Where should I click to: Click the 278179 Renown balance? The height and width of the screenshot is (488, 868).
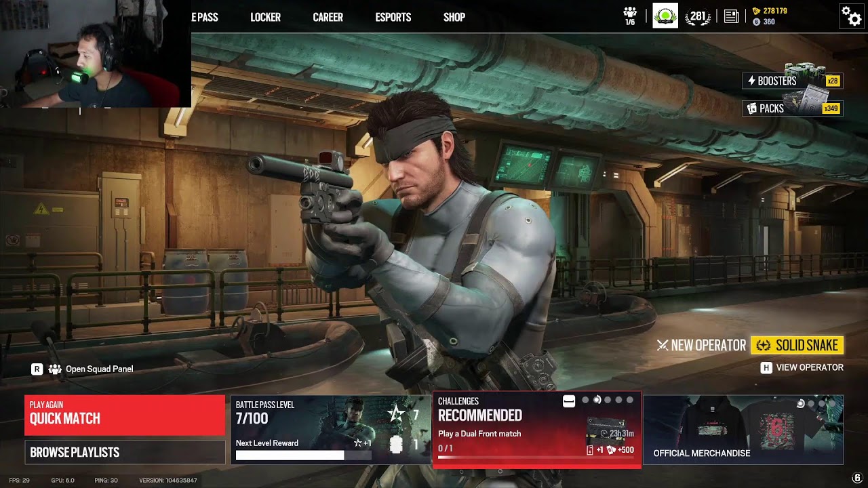(x=775, y=12)
